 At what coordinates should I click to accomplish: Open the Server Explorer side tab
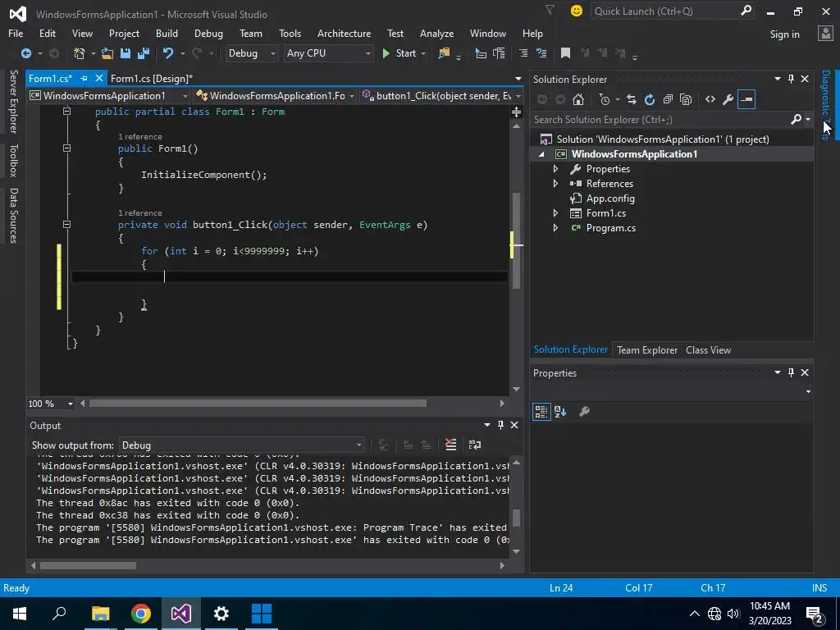(x=13, y=101)
